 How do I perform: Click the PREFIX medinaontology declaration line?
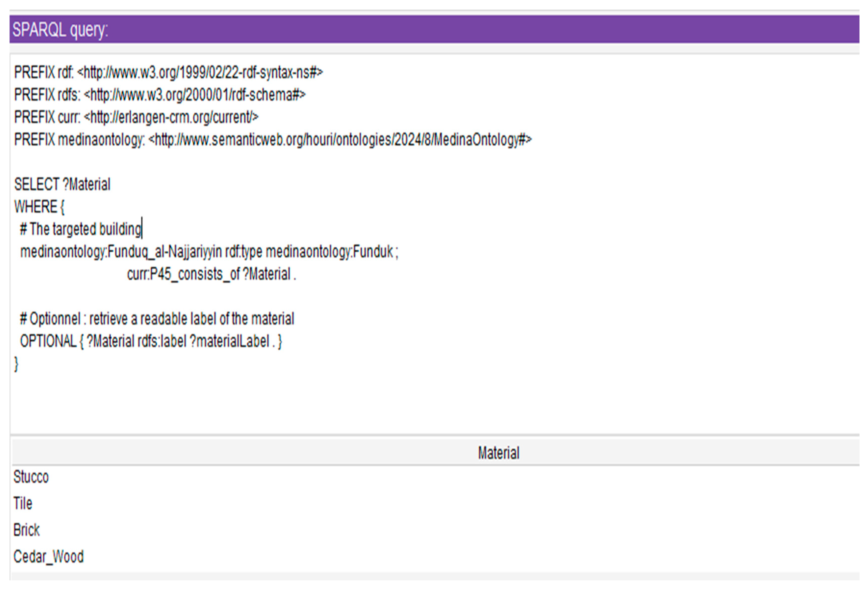pyautogui.click(x=273, y=140)
